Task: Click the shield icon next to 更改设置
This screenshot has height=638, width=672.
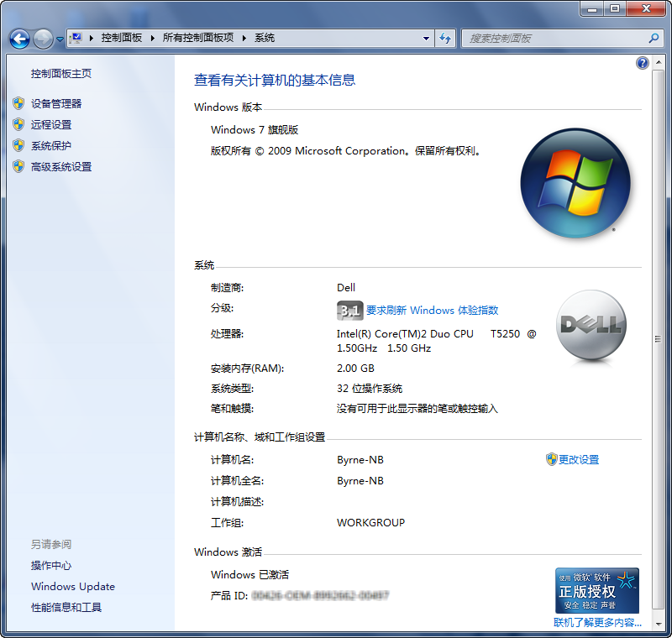Action: pyautogui.click(x=551, y=459)
